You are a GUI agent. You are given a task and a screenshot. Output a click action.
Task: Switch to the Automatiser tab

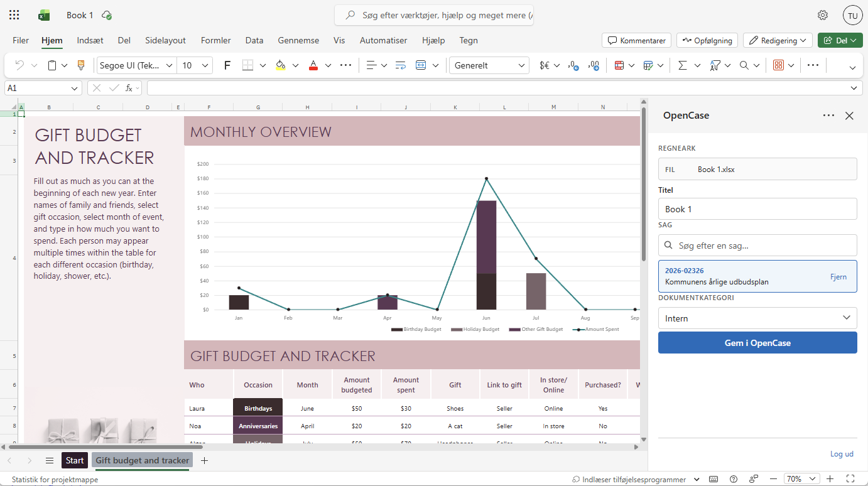click(x=383, y=40)
